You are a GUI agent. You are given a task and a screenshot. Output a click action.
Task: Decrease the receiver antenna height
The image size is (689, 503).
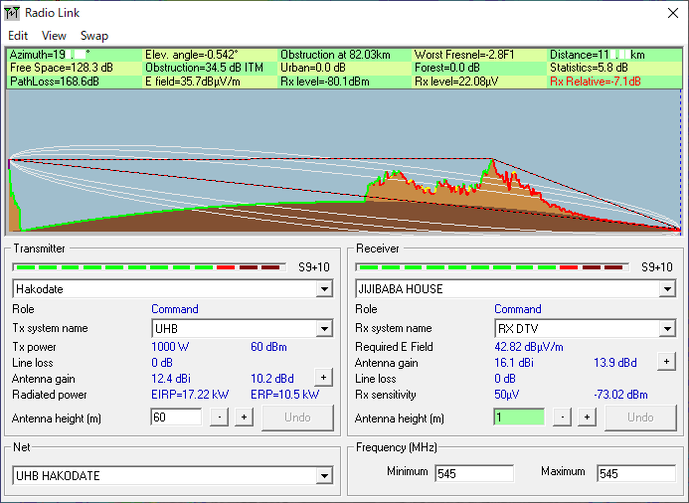(x=562, y=417)
